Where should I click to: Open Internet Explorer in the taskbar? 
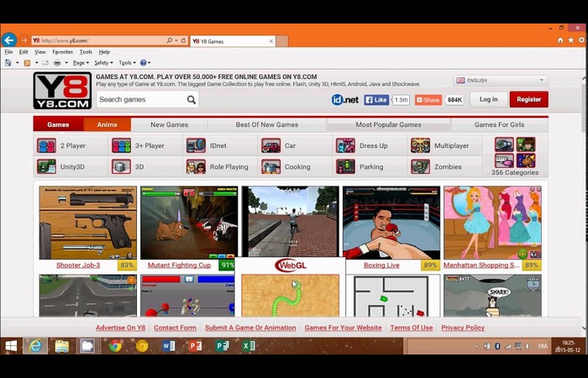pos(35,346)
